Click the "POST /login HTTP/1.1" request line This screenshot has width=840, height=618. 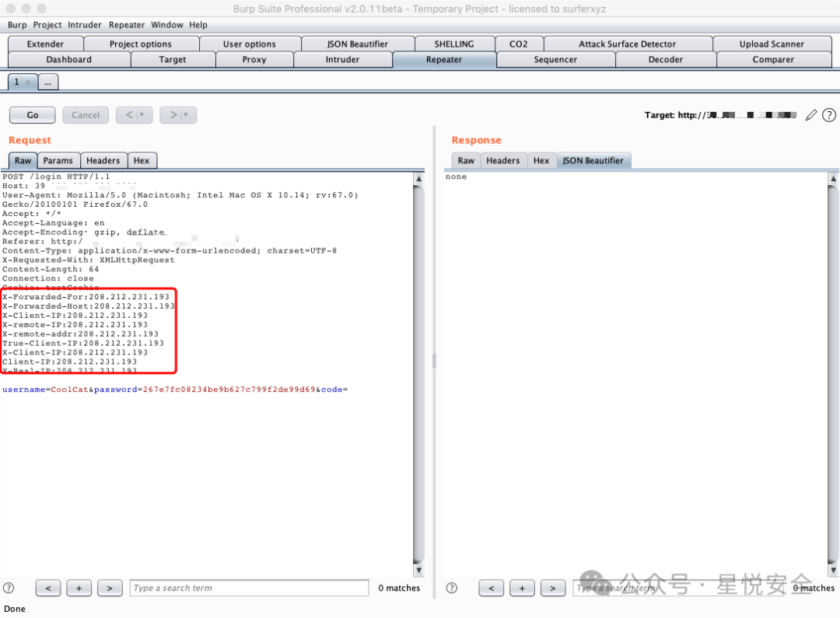click(56, 176)
